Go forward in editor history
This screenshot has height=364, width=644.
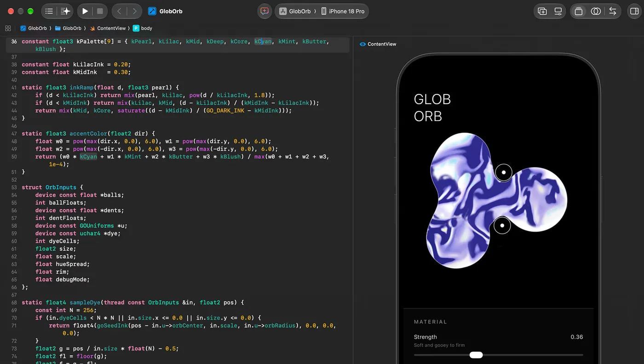[x=134, y=12]
